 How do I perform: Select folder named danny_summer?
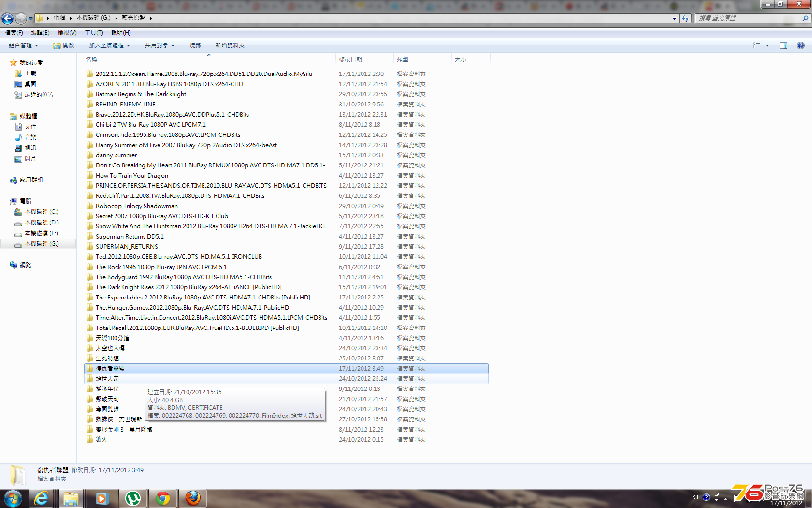point(116,155)
